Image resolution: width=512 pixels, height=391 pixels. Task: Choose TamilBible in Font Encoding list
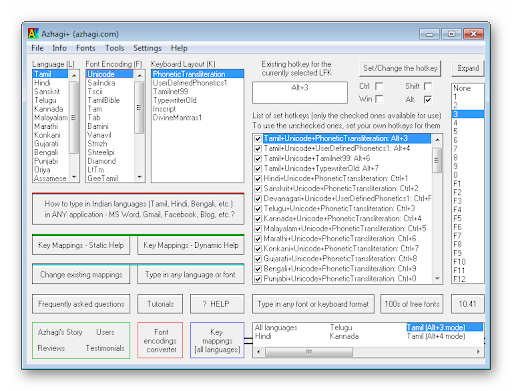coord(103,100)
